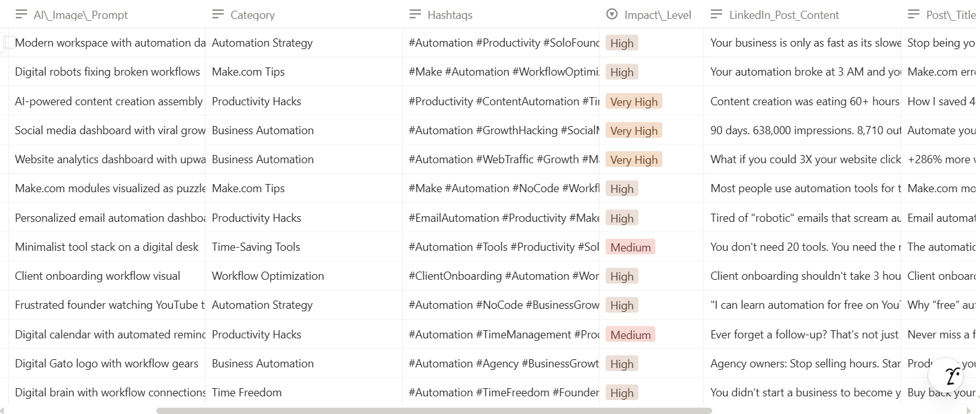Click the High tag in Client onboarding row
Screen dimensions: 980x414
click(622, 276)
